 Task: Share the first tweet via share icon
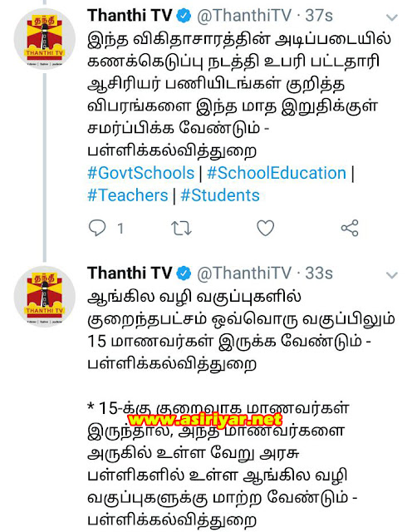coord(350,228)
